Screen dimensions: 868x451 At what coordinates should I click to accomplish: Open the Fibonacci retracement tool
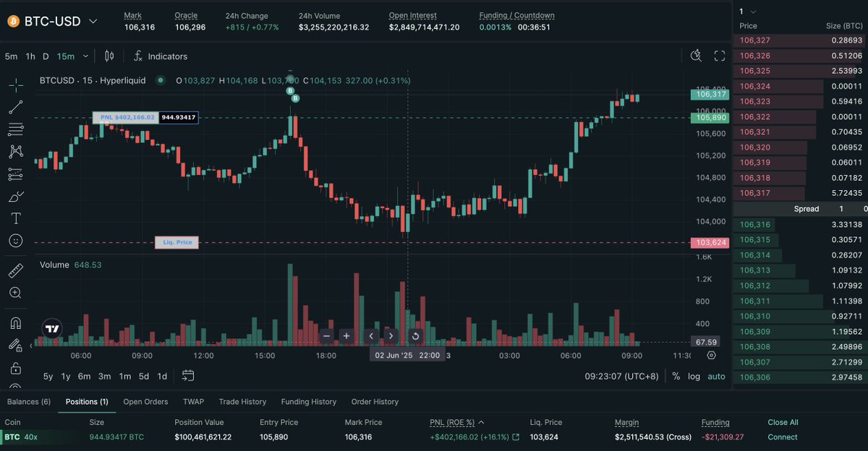pyautogui.click(x=15, y=129)
